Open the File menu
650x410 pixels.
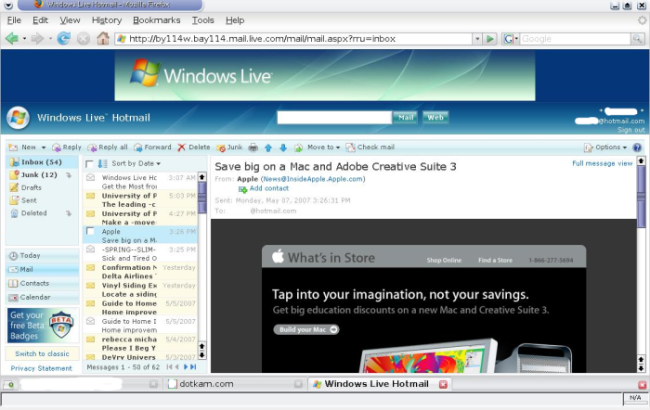click(14, 20)
